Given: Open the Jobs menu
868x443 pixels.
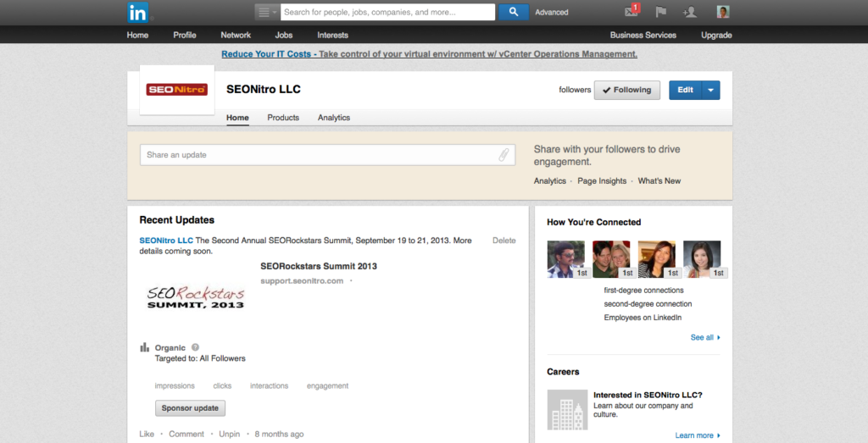Looking at the screenshot, I should pyautogui.click(x=284, y=35).
